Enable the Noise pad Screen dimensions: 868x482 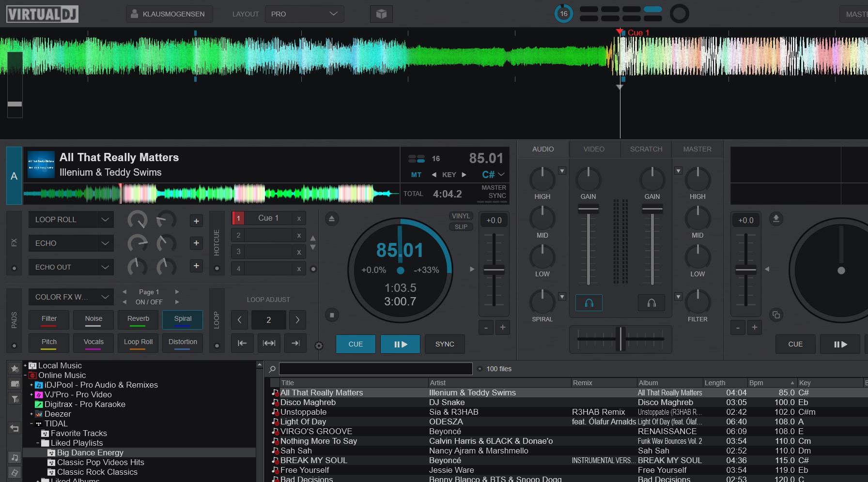tap(93, 320)
